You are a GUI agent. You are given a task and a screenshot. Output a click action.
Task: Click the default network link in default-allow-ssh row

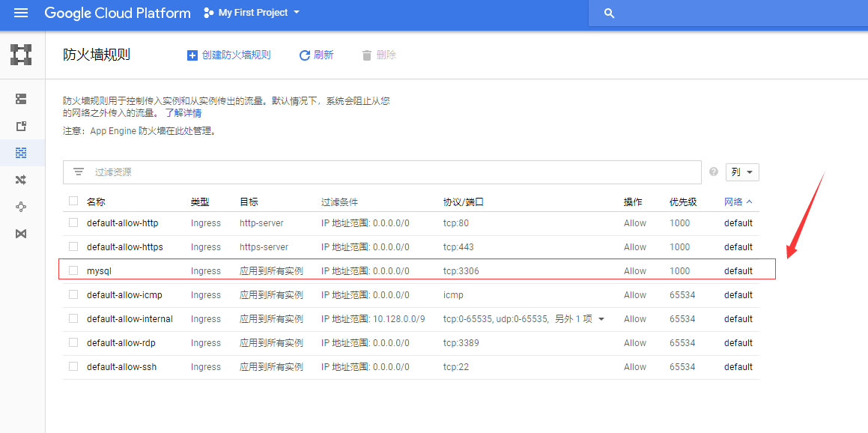[738, 366]
